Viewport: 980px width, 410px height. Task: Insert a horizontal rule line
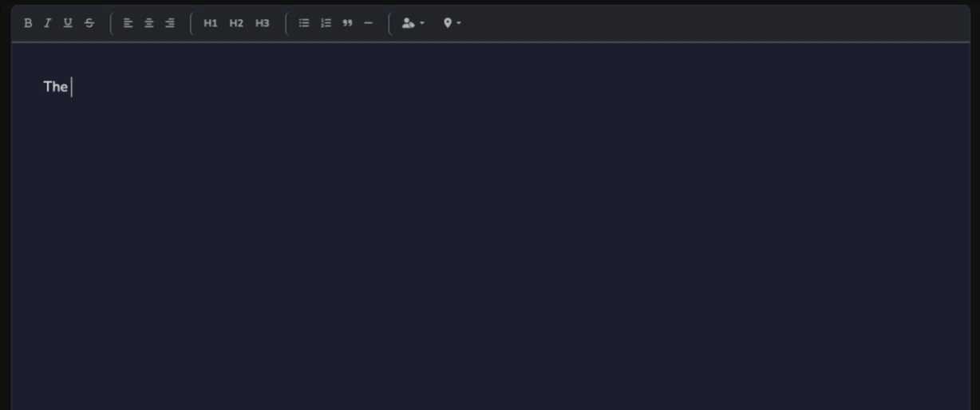(x=368, y=23)
